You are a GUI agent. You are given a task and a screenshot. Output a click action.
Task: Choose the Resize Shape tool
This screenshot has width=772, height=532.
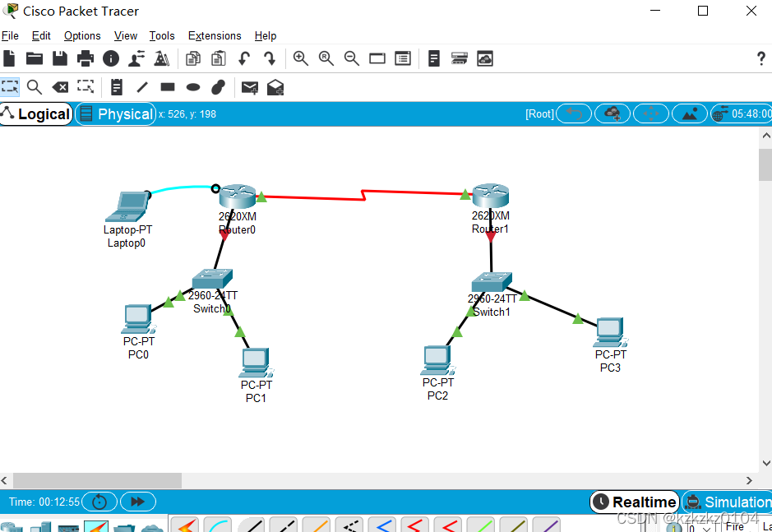click(86, 87)
